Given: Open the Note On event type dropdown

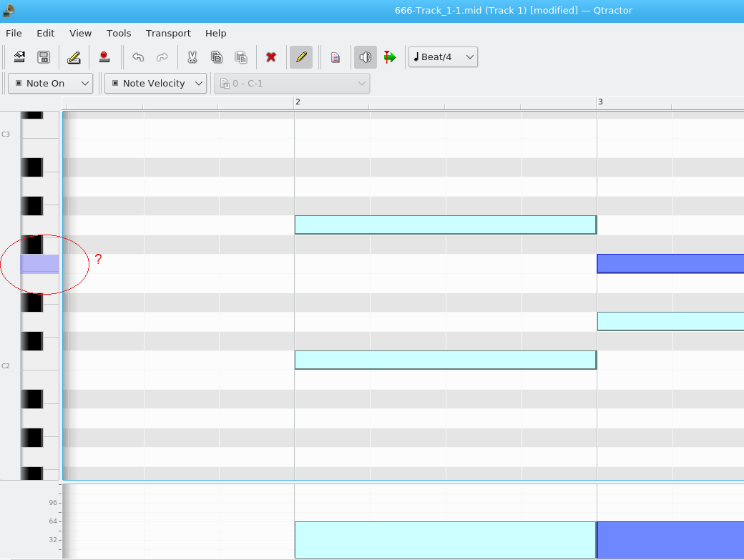Looking at the screenshot, I should 50,84.
